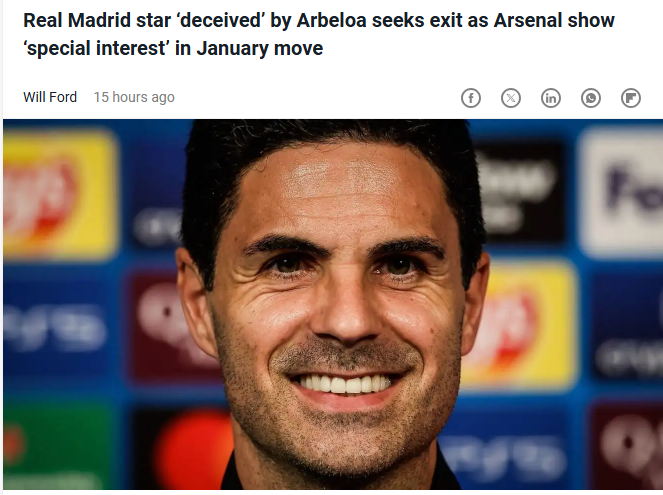Save the article to Flipboard
Image resolution: width=663 pixels, height=495 pixels.
pyautogui.click(x=631, y=97)
